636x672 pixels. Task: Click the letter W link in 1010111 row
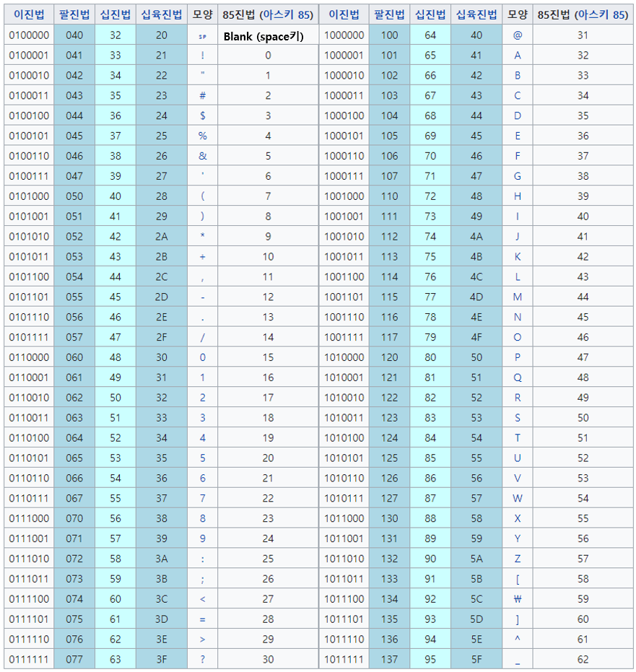point(518,499)
